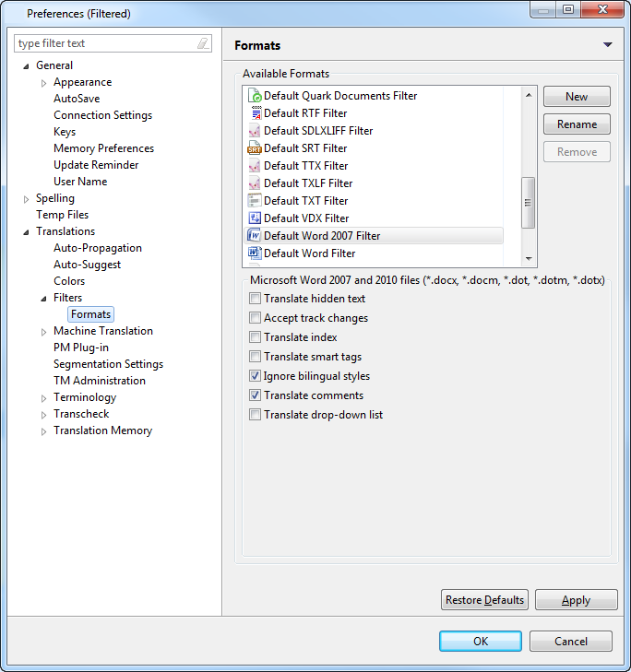Click the formats list scrollbar thumb

pyautogui.click(x=528, y=203)
